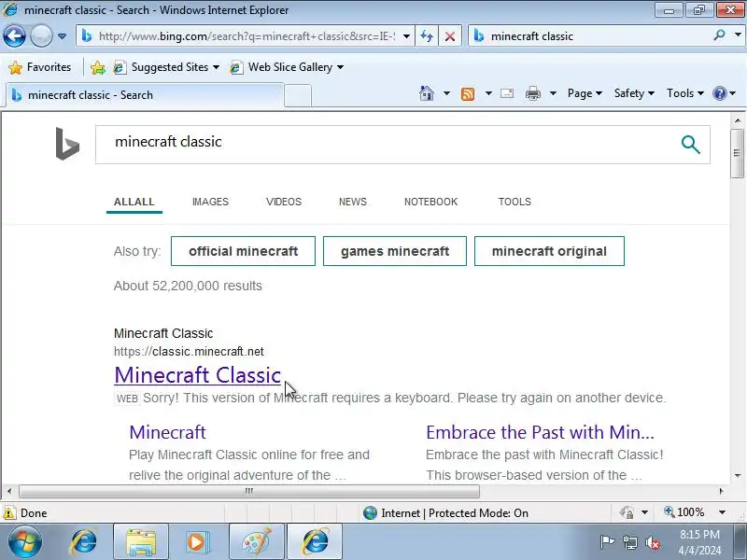Switch to the VIDEOS tab
The height and width of the screenshot is (560, 747).
click(x=284, y=202)
